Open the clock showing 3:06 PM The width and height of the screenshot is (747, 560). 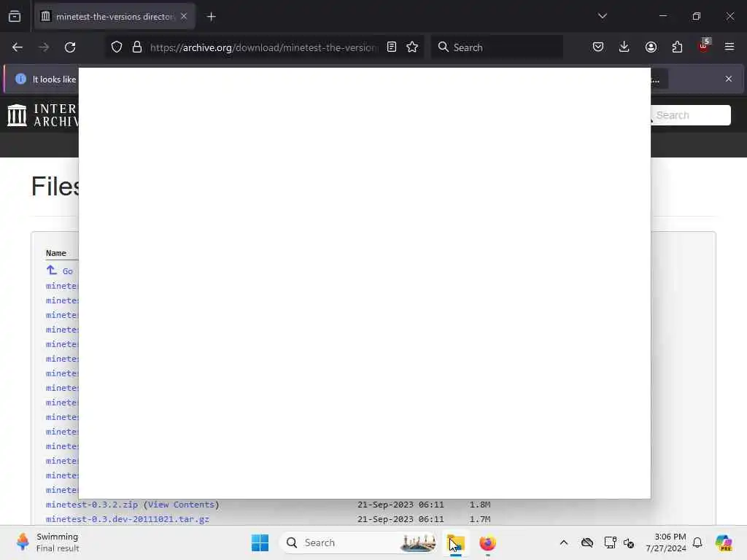(666, 542)
